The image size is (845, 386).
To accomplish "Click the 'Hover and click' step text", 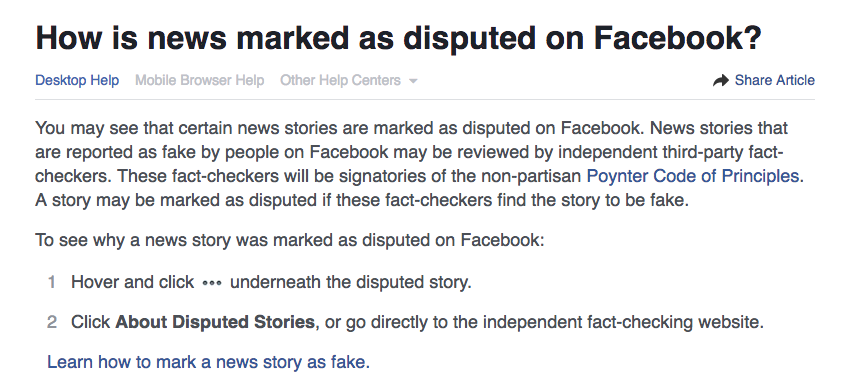I will coord(133,282).
